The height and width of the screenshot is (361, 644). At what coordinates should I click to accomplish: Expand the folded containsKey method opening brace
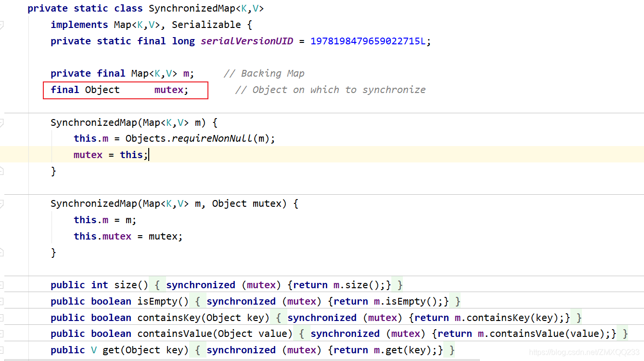tap(278, 318)
